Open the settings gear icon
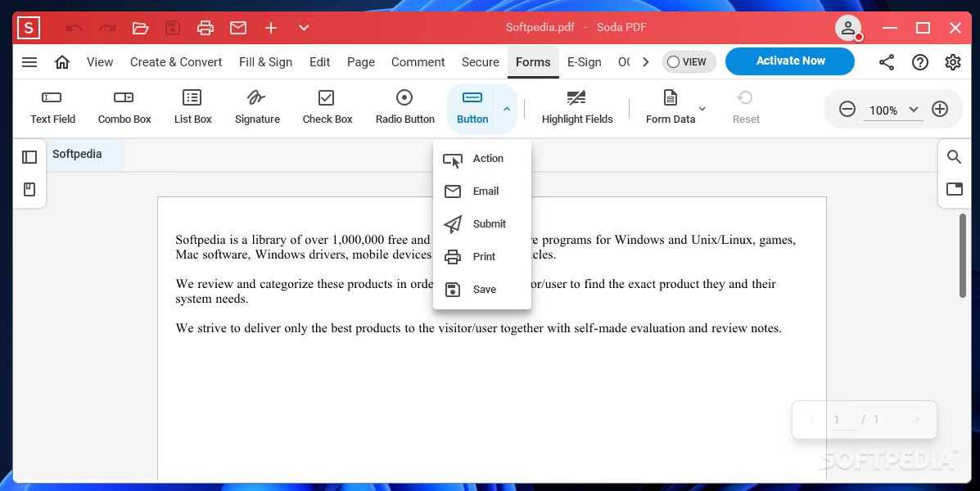Viewport: 980px width, 491px height. point(952,62)
